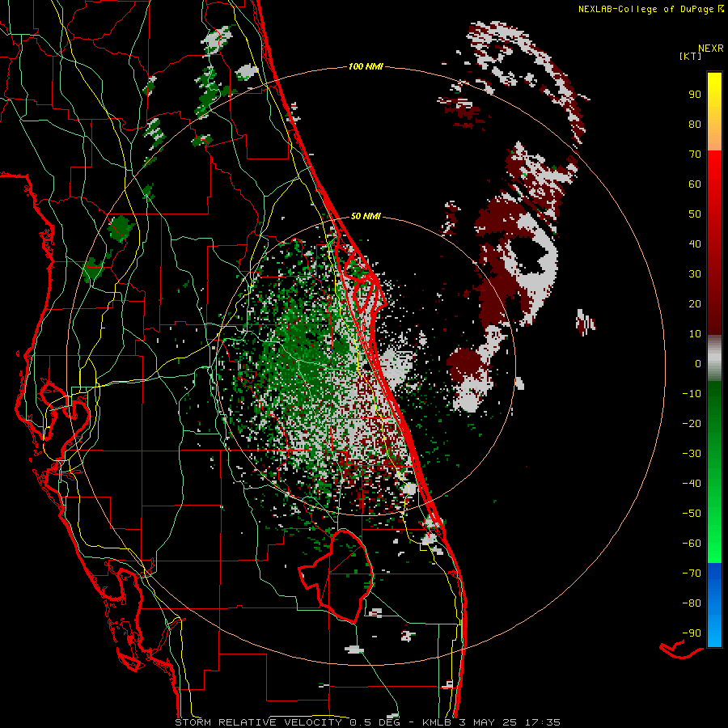This screenshot has width=728, height=728.
Task: Click the blue bottom segment of color bar
Action: (x=714, y=605)
